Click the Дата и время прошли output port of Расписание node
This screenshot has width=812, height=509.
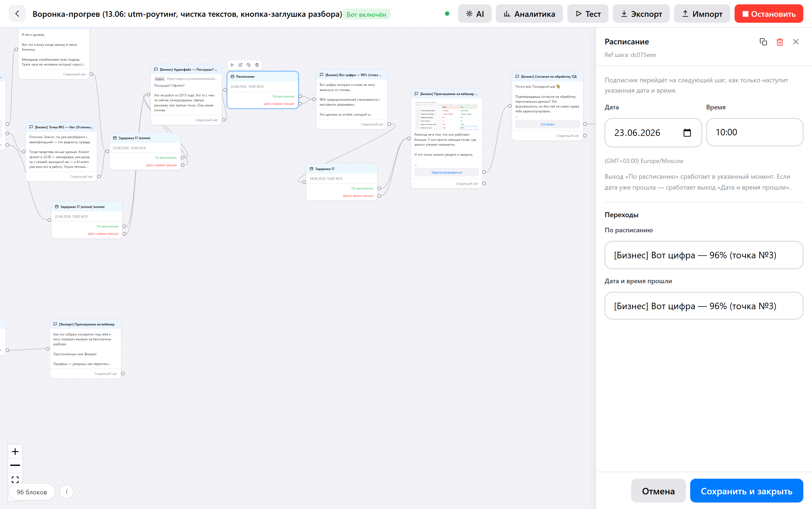coord(300,104)
